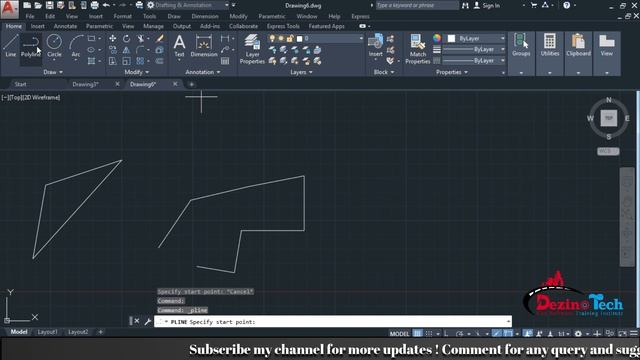Click the Table tool in Annotation panel
640x360 pixels.
pyautogui.click(x=225, y=61)
